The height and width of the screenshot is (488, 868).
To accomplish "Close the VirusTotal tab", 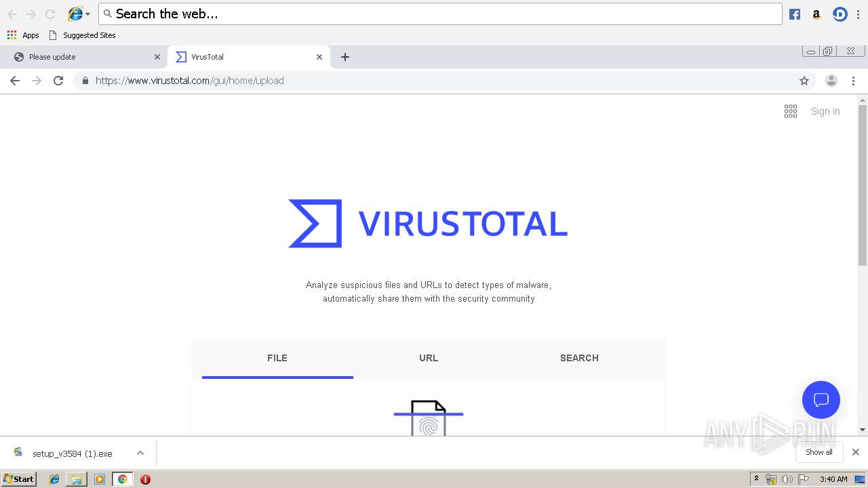I will (x=319, y=57).
